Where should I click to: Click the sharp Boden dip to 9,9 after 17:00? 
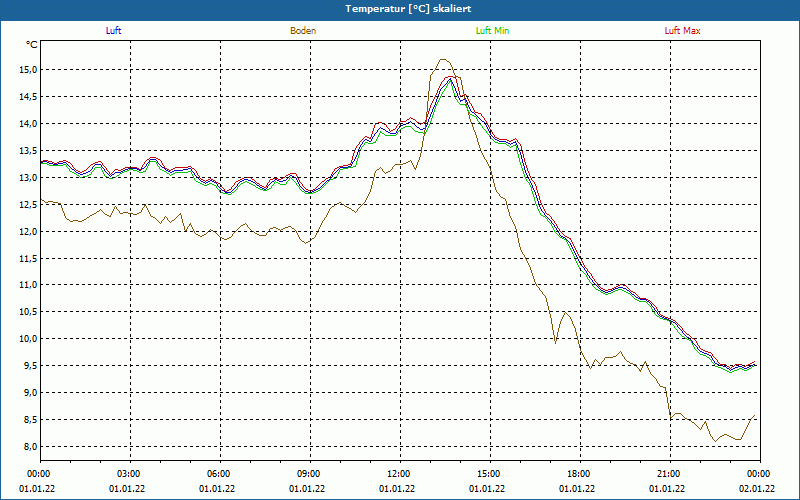click(556, 343)
